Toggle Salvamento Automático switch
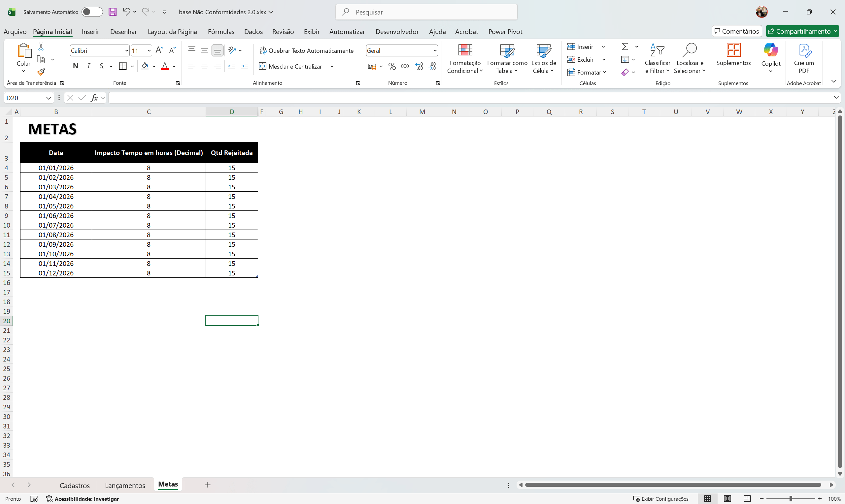Image resolution: width=845 pixels, height=504 pixels. [92, 12]
